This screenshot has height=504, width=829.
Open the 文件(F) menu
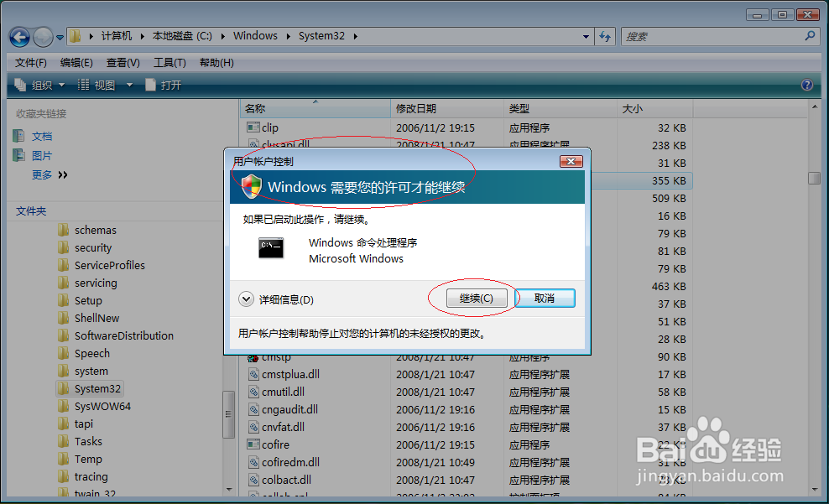click(31, 63)
